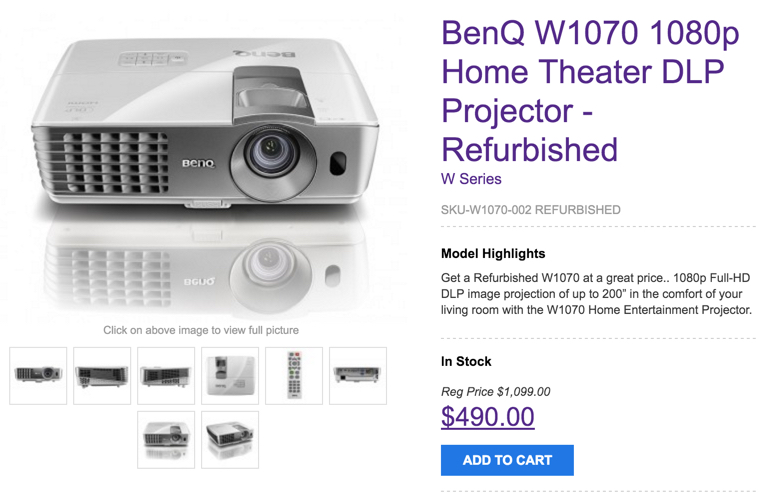The width and height of the screenshot is (759, 493).
Task: Click the In Stock status label
Action: pos(466,361)
